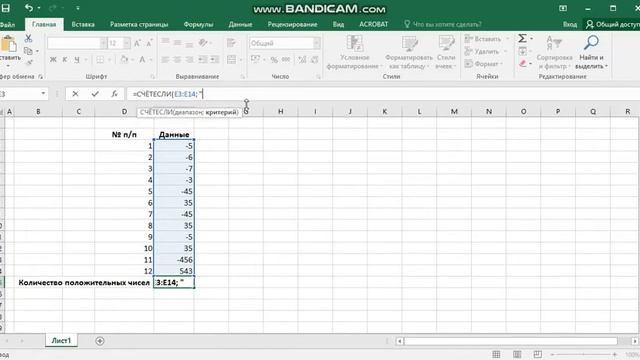Switch to the Формулы tab
The image size is (640, 360).
click(198, 24)
